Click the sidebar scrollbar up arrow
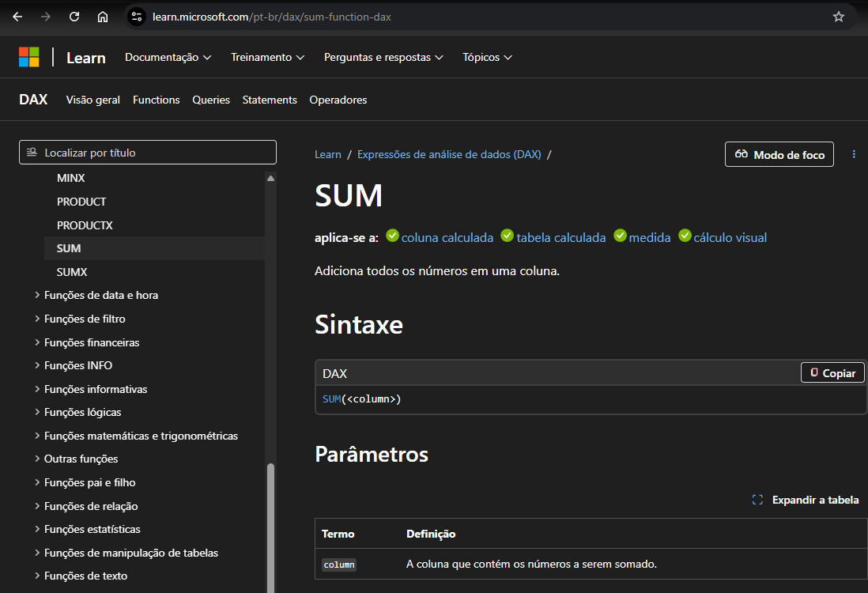The image size is (868, 593). tap(270, 178)
